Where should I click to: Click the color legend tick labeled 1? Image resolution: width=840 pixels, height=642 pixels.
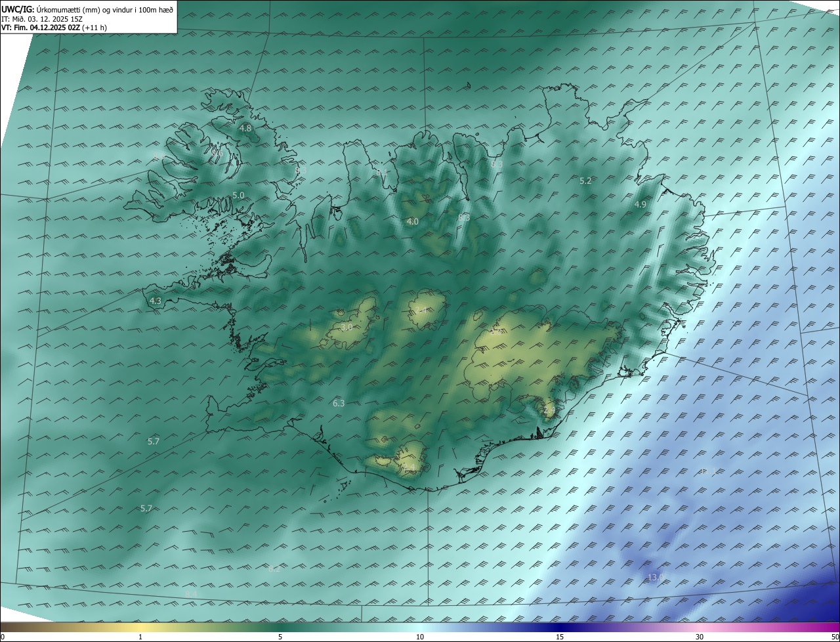(x=140, y=637)
